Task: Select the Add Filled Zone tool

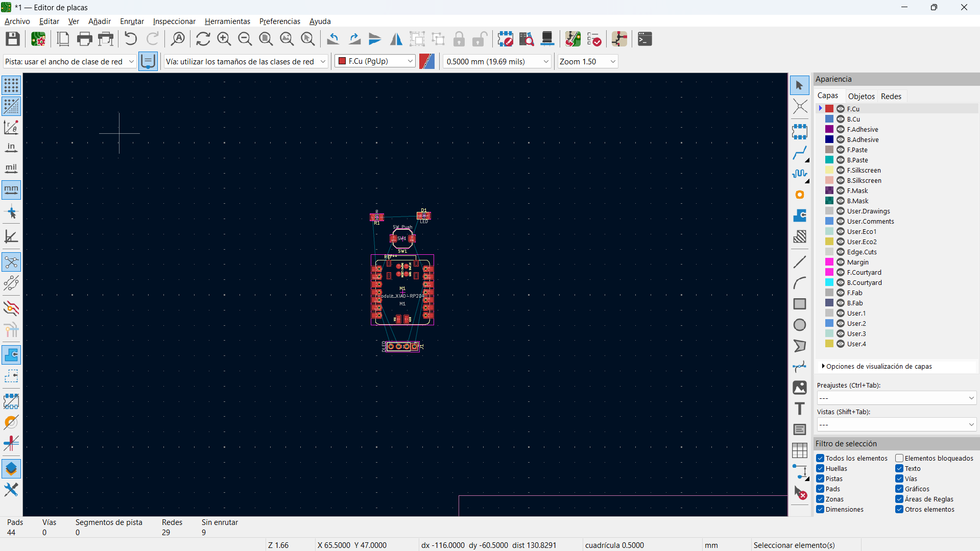Action: [800, 215]
